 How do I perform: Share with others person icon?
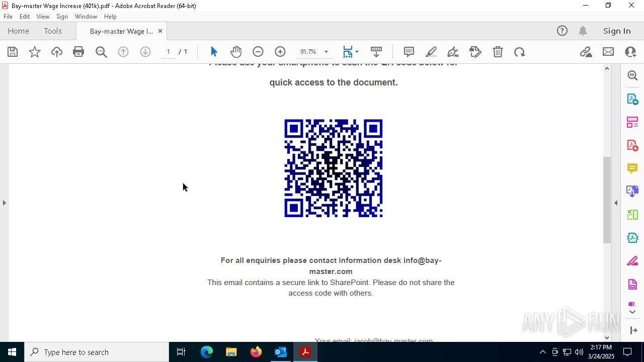pos(630,52)
